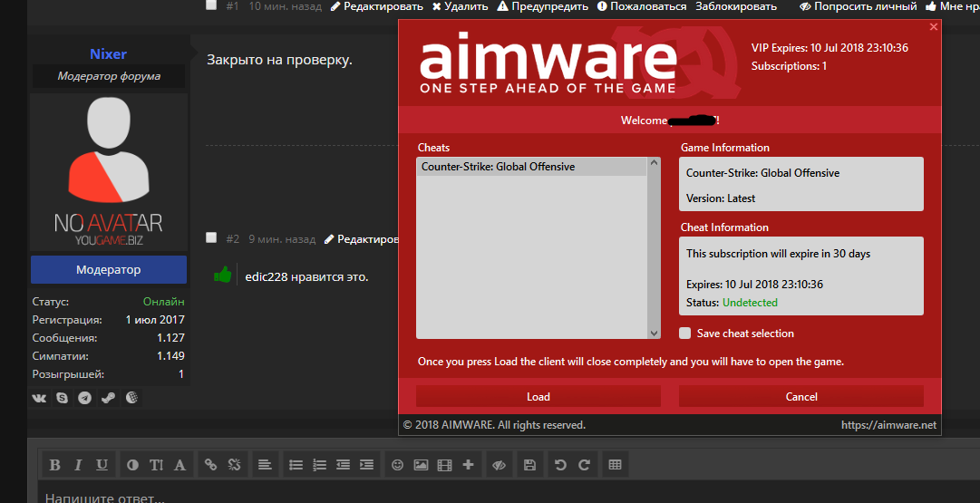Click Nixer's No Avatar image
This screenshot has width=980, height=503.
click(109, 172)
